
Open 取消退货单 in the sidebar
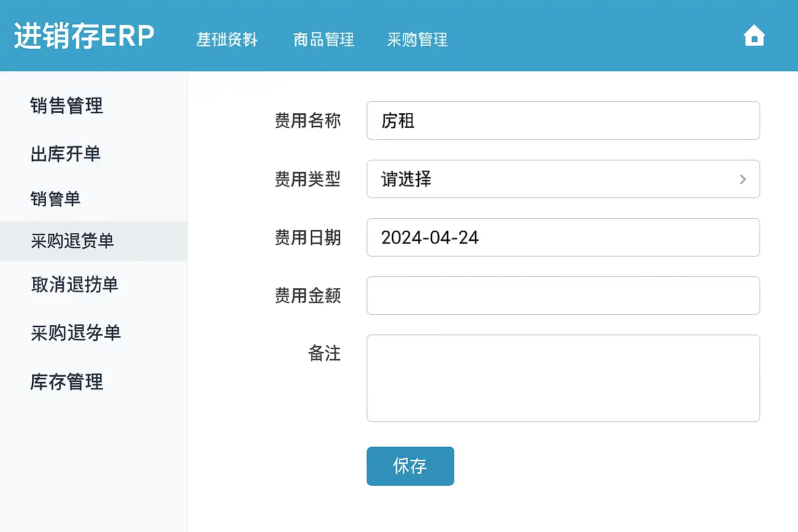pyautogui.click(x=75, y=285)
